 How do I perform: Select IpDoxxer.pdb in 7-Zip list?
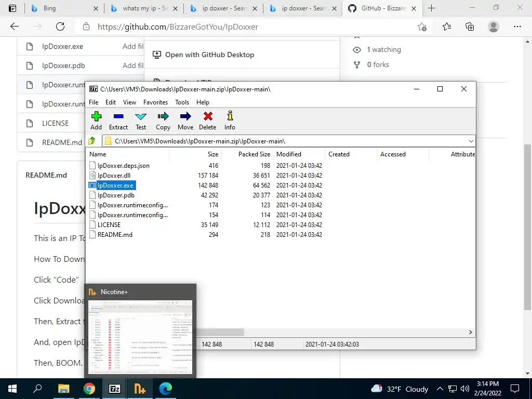pyautogui.click(x=116, y=195)
